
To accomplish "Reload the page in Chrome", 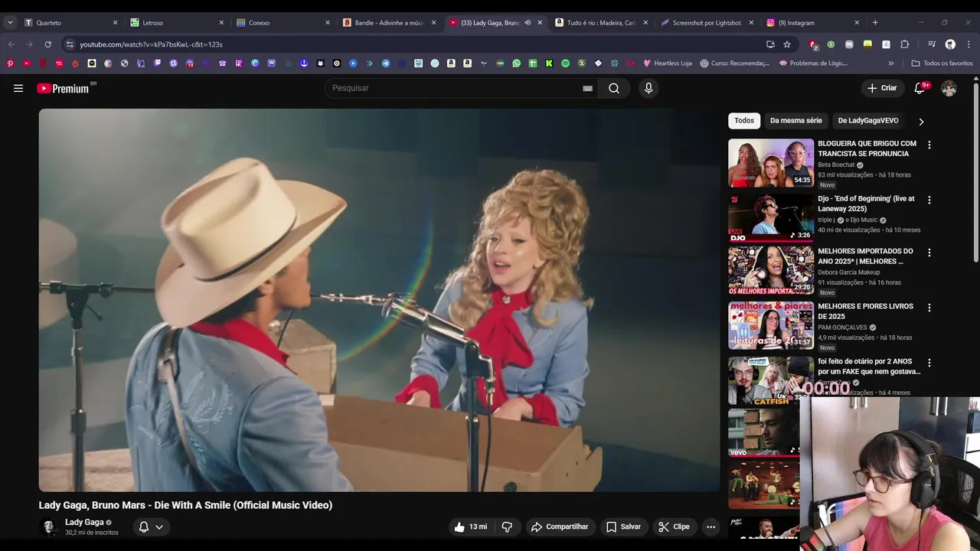I will [x=47, y=44].
